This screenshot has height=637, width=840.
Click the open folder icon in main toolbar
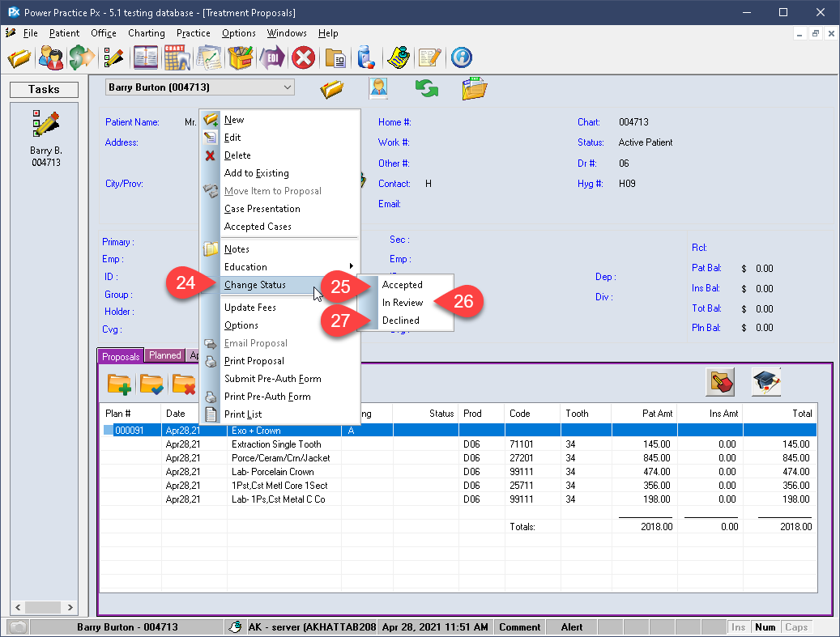point(19,57)
